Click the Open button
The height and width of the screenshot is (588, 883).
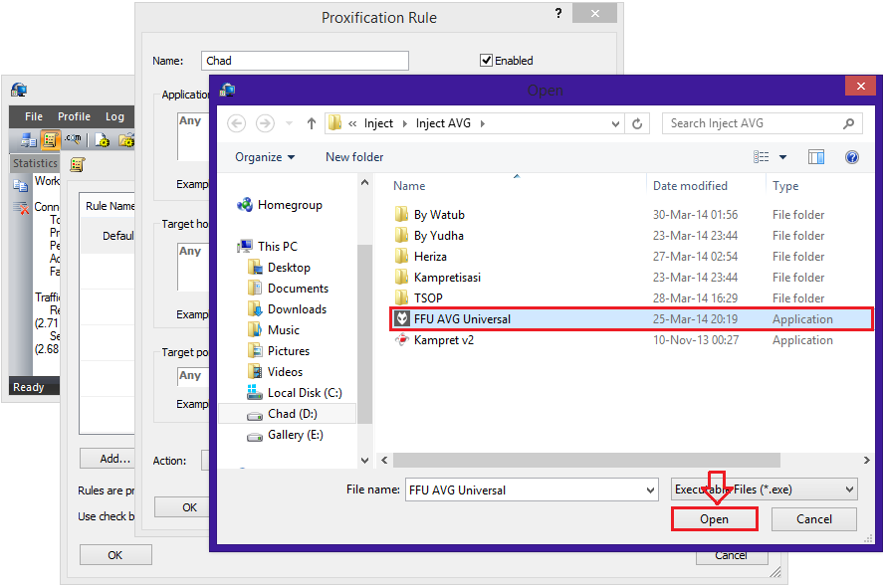point(714,518)
